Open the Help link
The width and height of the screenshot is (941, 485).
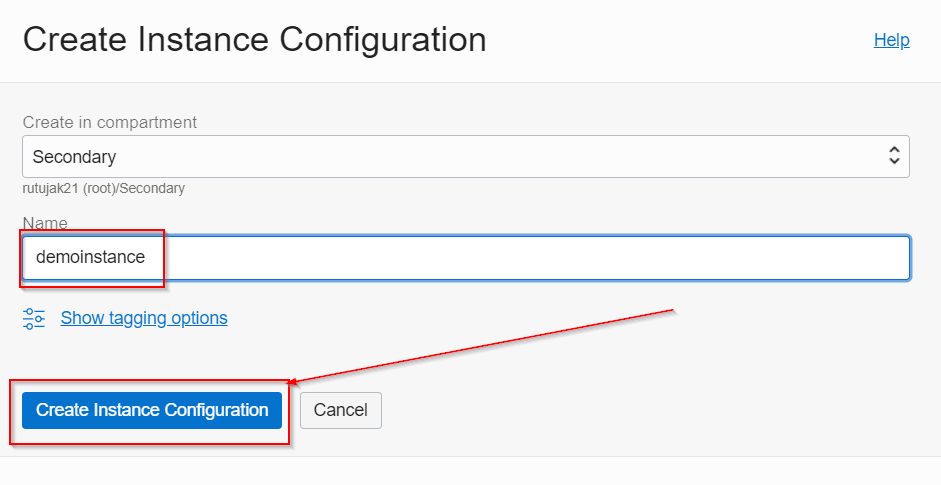[891, 40]
